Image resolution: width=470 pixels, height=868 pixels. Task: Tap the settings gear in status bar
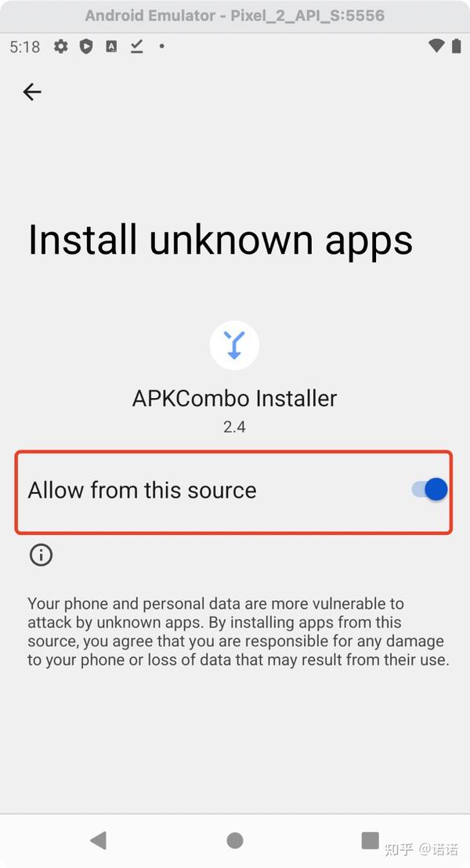[61, 46]
